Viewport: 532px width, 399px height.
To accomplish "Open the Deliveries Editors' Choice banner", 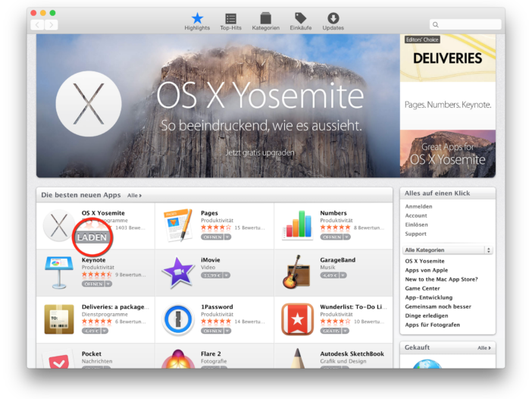I will click(448, 58).
